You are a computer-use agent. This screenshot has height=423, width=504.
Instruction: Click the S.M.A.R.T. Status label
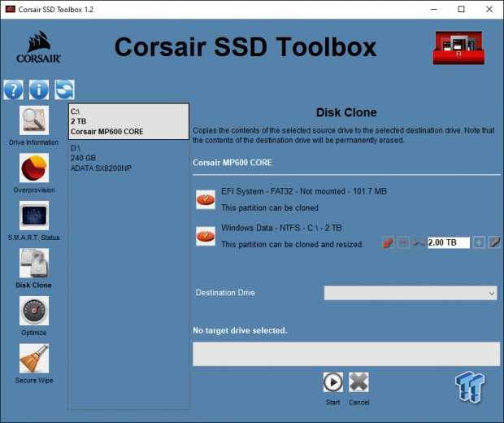tap(34, 238)
